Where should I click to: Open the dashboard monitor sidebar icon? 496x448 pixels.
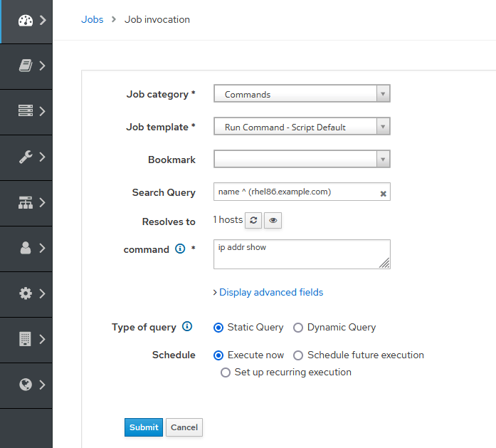(26, 21)
